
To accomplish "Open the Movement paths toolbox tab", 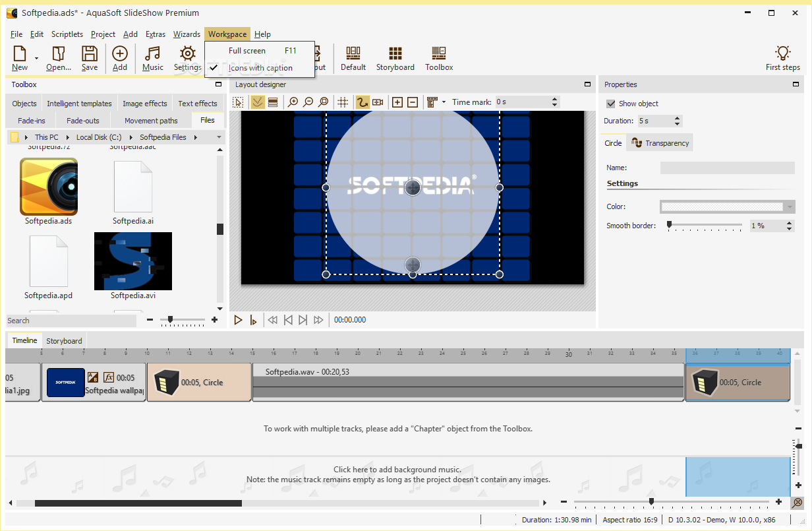I will point(151,121).
